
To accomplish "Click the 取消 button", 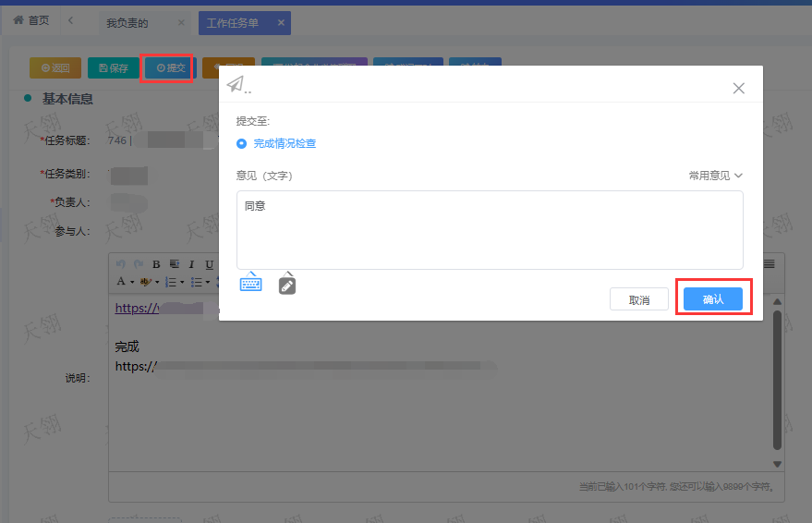I will [638, 299].
